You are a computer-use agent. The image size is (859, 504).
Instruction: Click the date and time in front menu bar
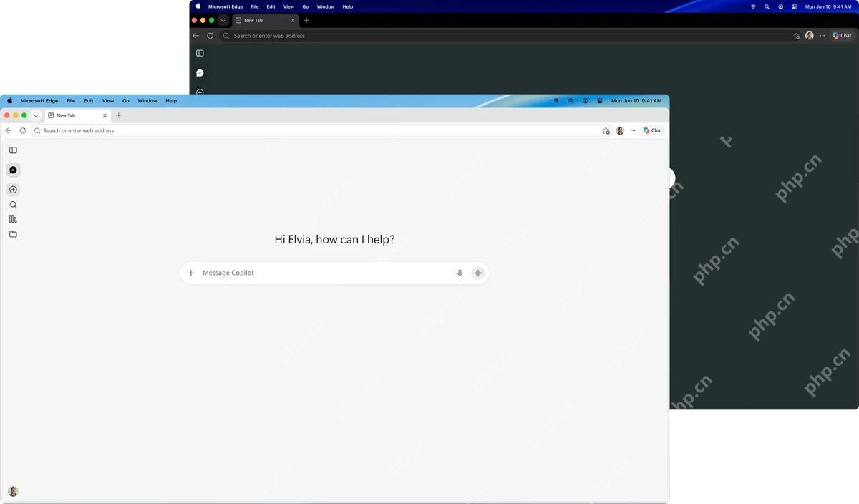[x=636, y=101]
